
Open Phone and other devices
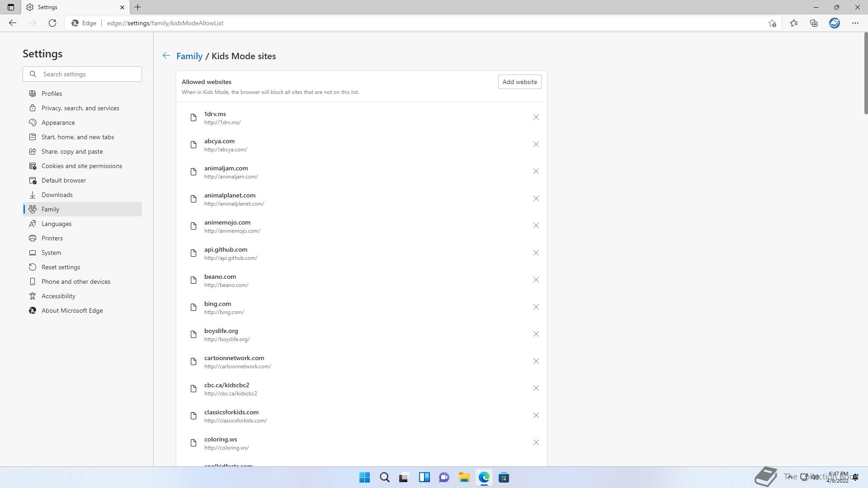pos(82,282)
